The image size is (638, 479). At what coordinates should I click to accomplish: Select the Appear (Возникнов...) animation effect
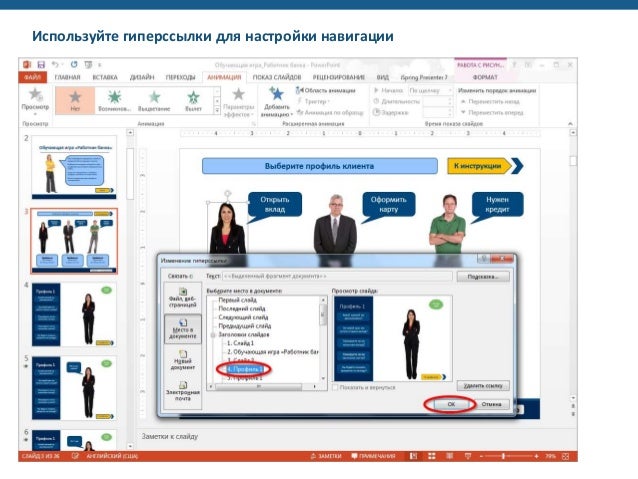pyautogui.click(x=114, y=100)
